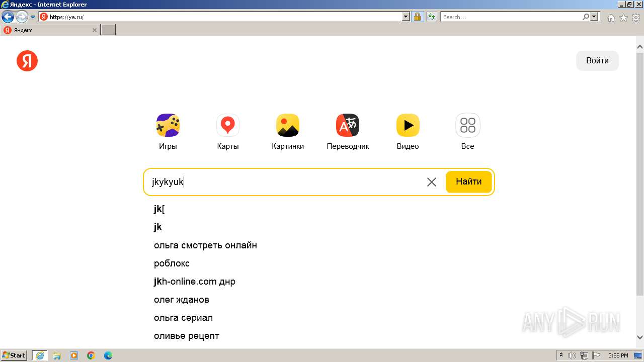Click the Yandex favicon in address bar

coord(44,17)
